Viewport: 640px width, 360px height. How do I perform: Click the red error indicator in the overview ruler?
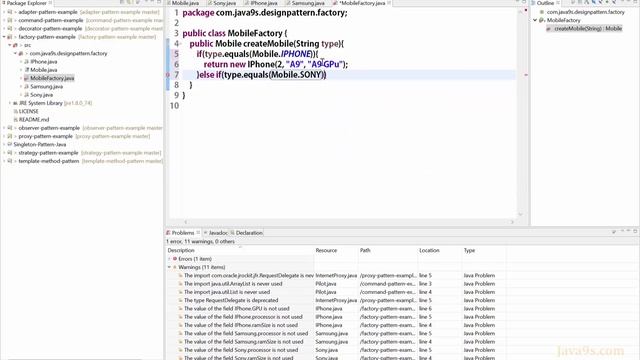pyautogui.click(x=526, y=75)
